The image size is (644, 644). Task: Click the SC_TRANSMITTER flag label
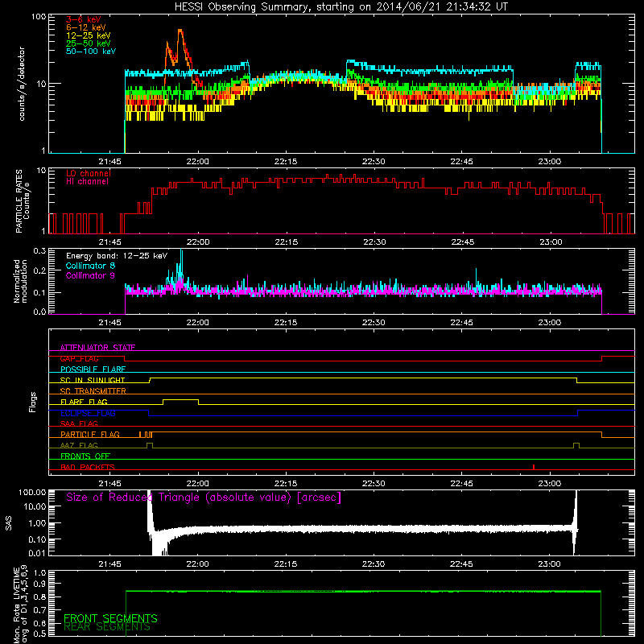point(93,391)
